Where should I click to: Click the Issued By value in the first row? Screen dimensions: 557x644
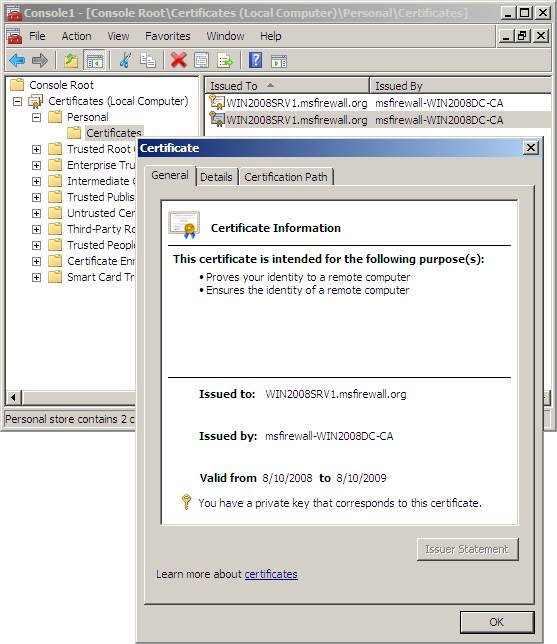439,103
